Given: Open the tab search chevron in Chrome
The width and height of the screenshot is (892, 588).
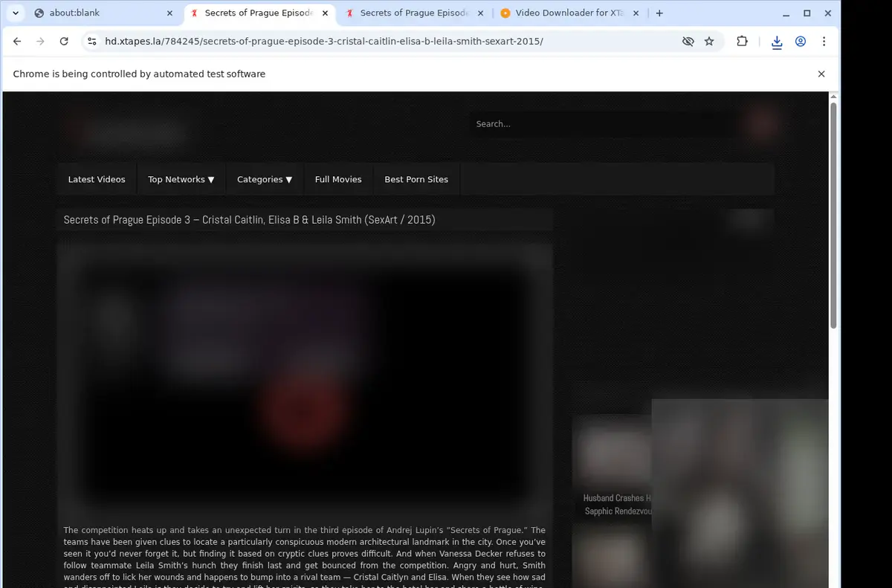Looking at the screenshot, I should 16,13.
